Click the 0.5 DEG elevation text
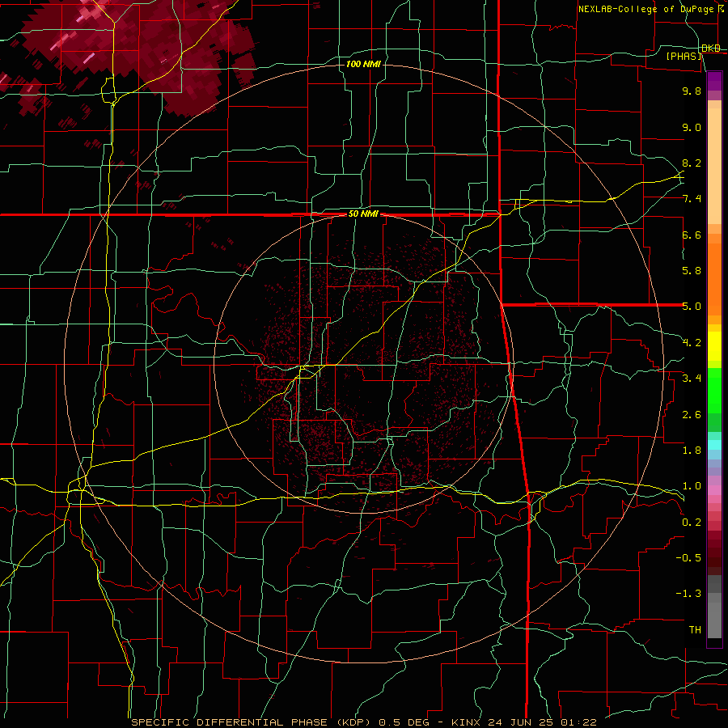This screenshot has height=728, width=728. tap(404, 722)
